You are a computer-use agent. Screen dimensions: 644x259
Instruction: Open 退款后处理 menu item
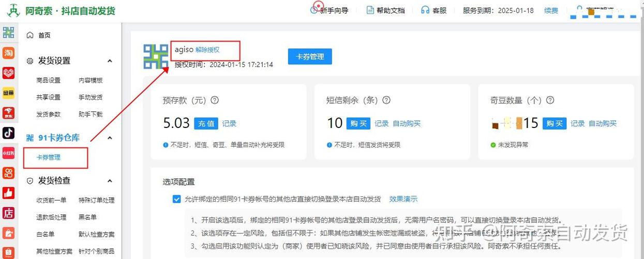[51, 218]
